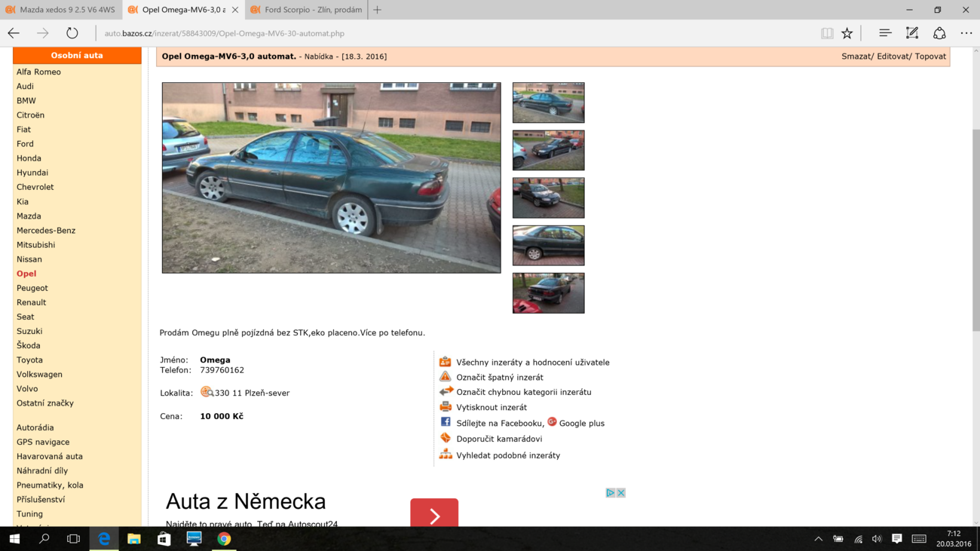
Task: Close the ad with the X button
Action: (x=620, y=493)
